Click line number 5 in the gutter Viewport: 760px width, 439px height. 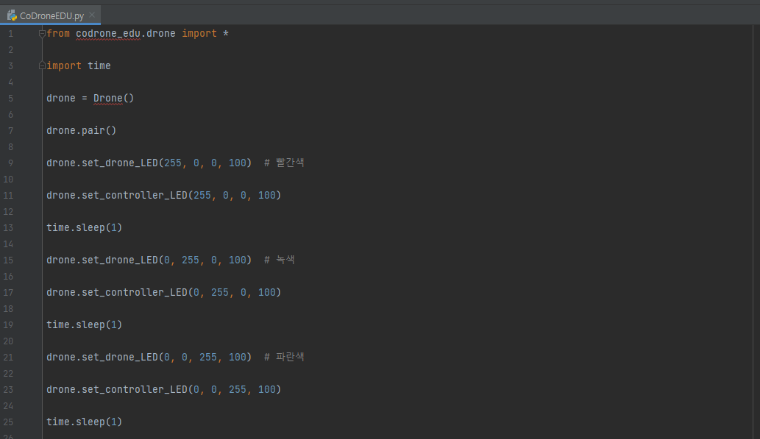10,98
